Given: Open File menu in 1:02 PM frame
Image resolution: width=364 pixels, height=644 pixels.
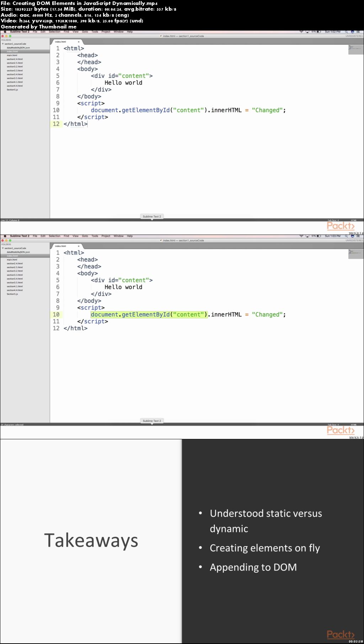Looking at the screenshot, I should tap(35, 32).
